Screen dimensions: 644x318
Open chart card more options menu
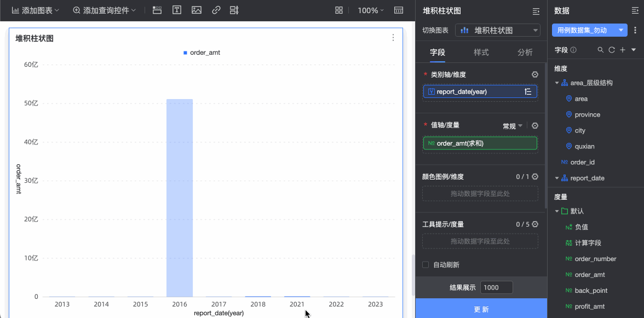coord(393,38)
